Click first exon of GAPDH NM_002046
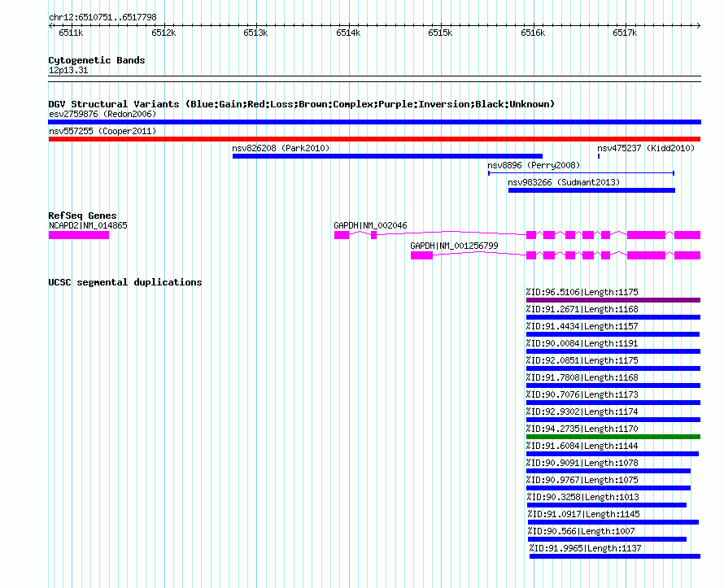The image size is (724, 588). [342, 235]
